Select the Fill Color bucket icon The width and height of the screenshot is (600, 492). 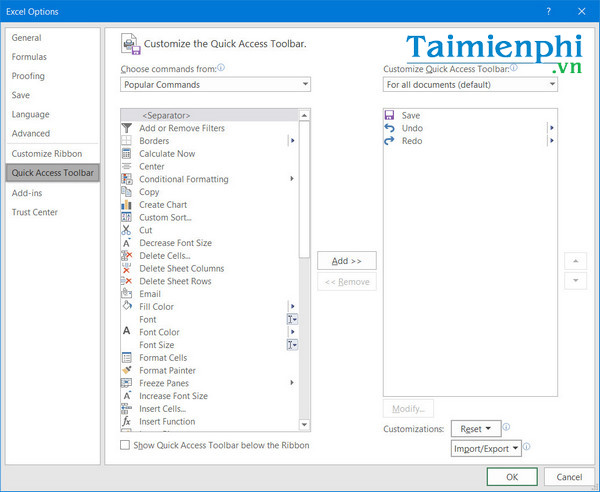pos(127,306)
